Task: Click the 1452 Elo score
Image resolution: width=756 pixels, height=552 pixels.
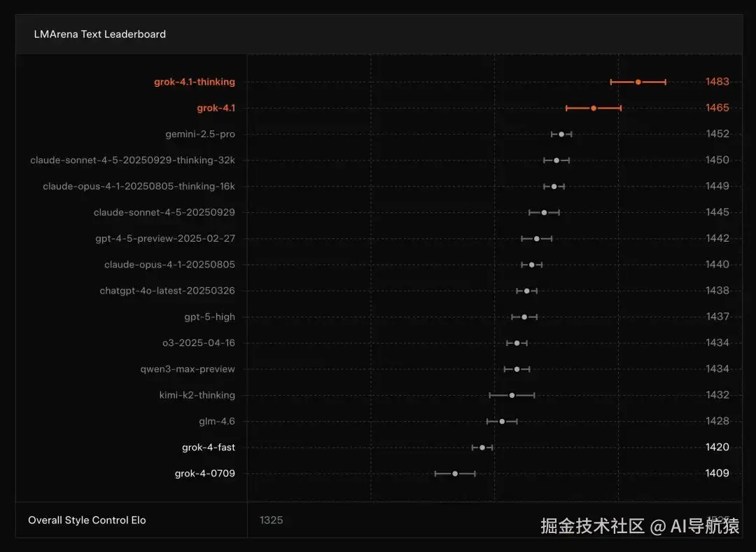Action: coord(717,134)
